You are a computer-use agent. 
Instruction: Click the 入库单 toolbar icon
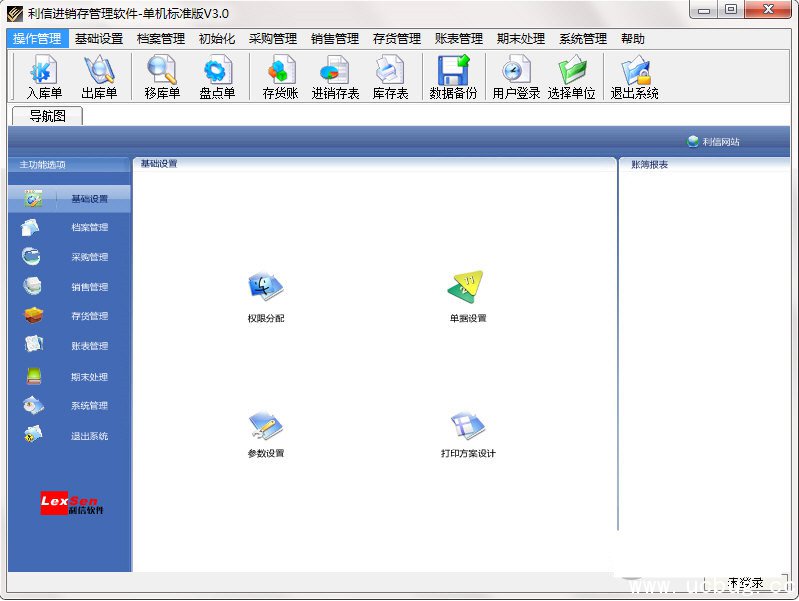44,77
